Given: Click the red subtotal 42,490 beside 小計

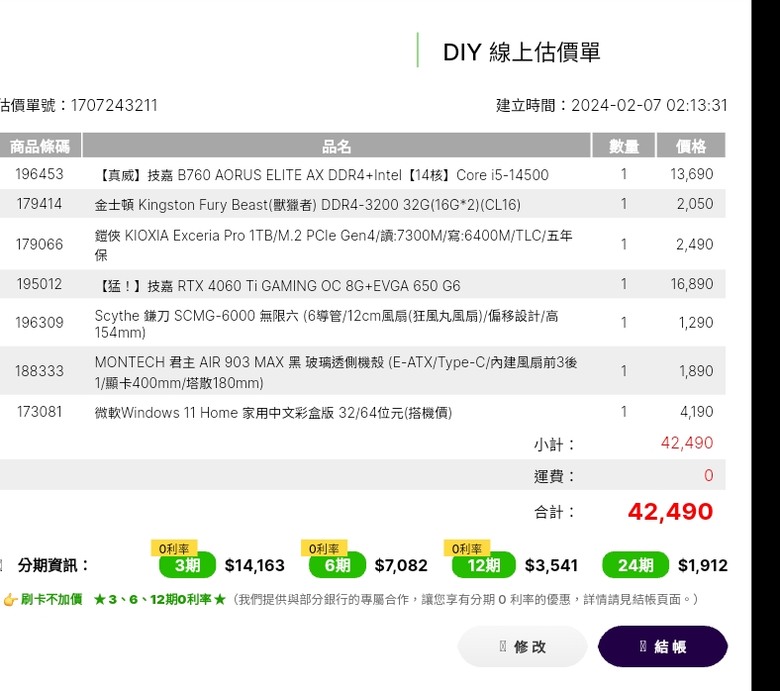Looking at the screenshot, I should pyautogui.click(x=687, y=443).
